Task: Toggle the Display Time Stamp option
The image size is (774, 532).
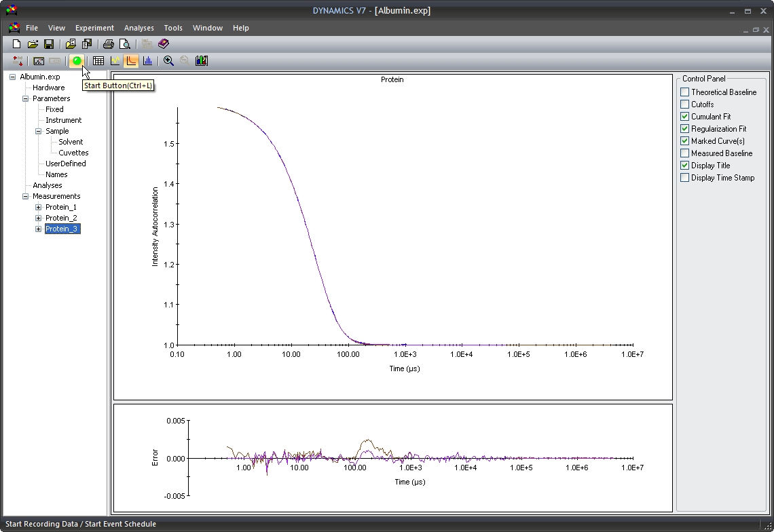Action: click(x=684, y=177)
